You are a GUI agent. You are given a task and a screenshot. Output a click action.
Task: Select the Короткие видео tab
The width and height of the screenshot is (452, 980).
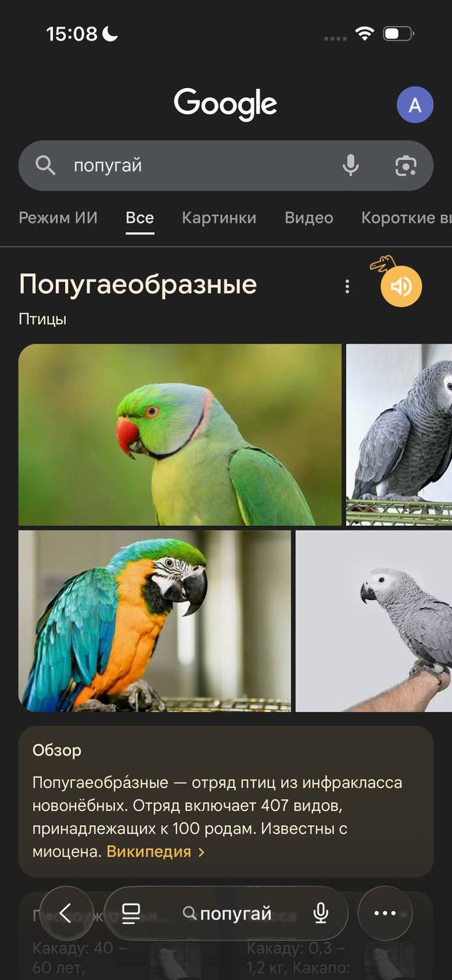point(407,217)
